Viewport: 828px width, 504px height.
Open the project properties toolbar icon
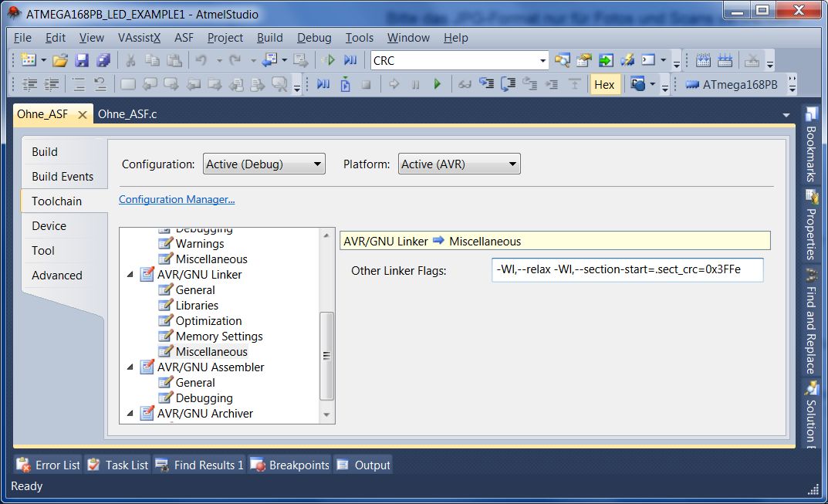pyautogui.click(x=583, y=60)
